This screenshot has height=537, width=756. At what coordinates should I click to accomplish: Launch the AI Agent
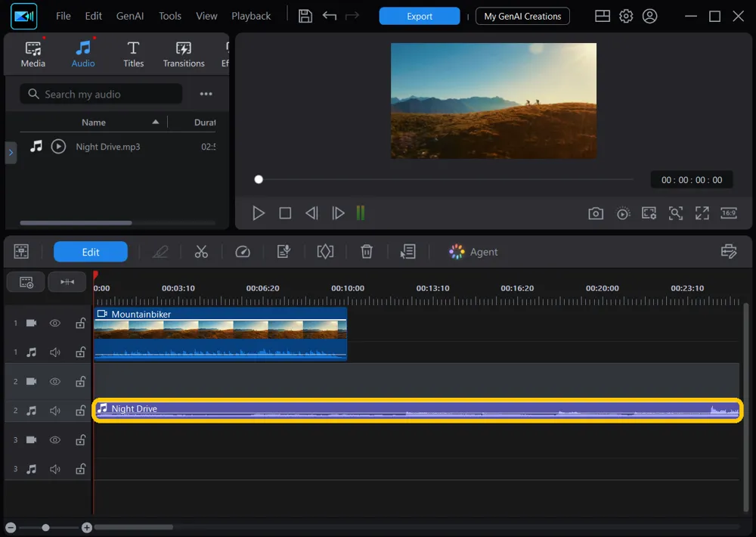point(473,252)
